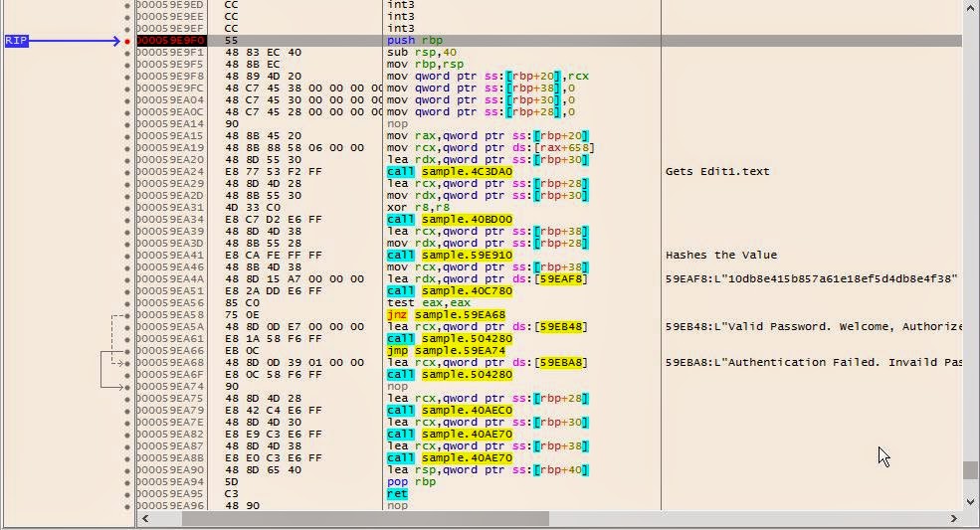The height and width of the screenshot is (530, 980).
Task: Select the call sample.59E910 instruction
Action: click(449, 256)
